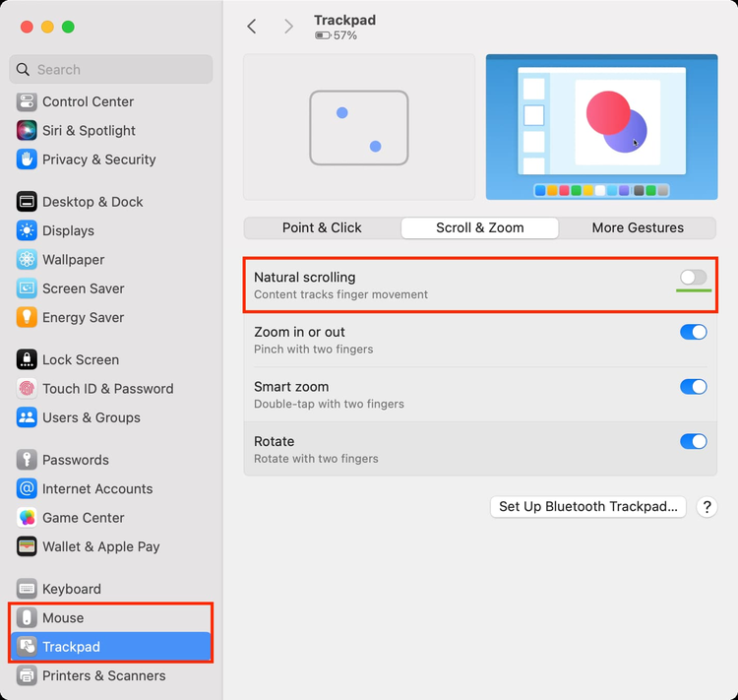Choose the Wallpaper flower icon
The height and width of the screenshot is (700, 738).
[x=27, y=260]
